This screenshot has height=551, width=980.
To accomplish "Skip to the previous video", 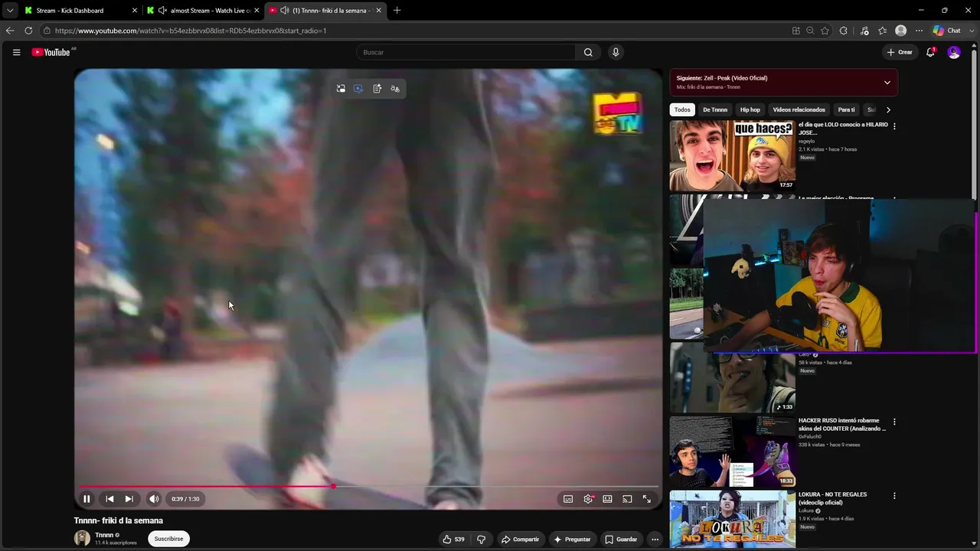I will 109,499.
